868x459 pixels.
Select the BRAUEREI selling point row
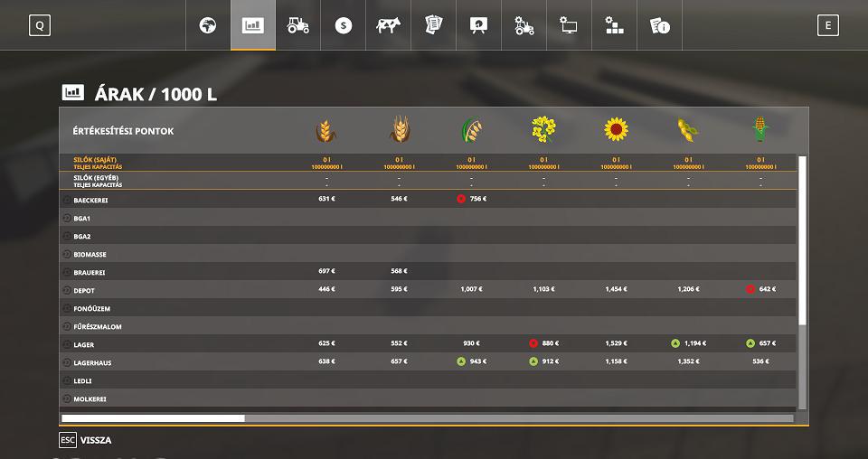point(90,272)
